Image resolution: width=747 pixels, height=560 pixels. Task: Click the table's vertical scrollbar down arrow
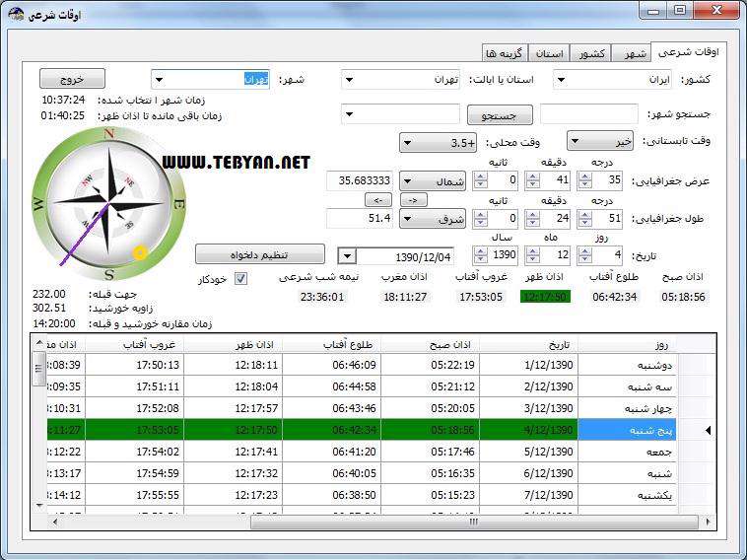click(x=39, y=505)
